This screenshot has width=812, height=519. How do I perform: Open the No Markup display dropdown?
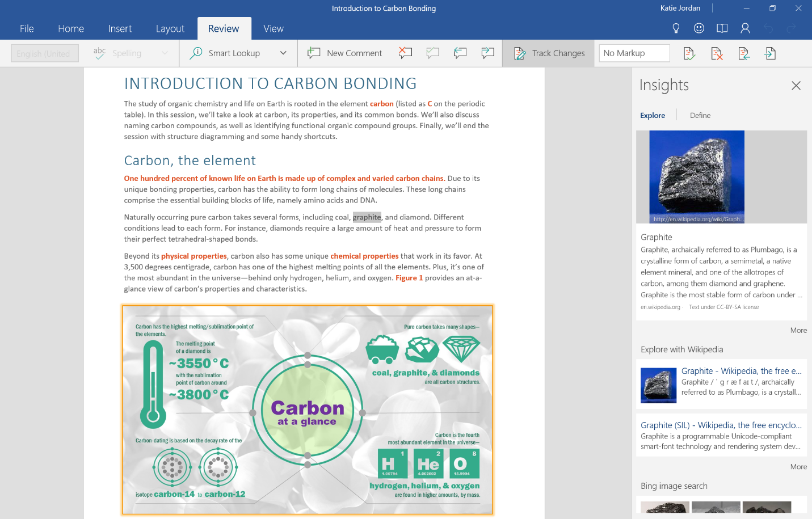(634, 53)
